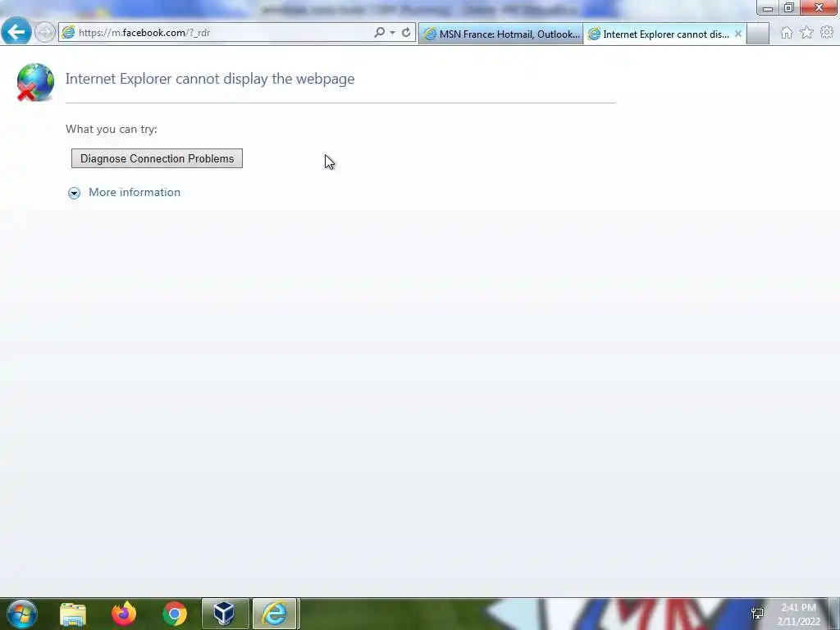
Task: Open the Windows Start orb
Action: 22,614
